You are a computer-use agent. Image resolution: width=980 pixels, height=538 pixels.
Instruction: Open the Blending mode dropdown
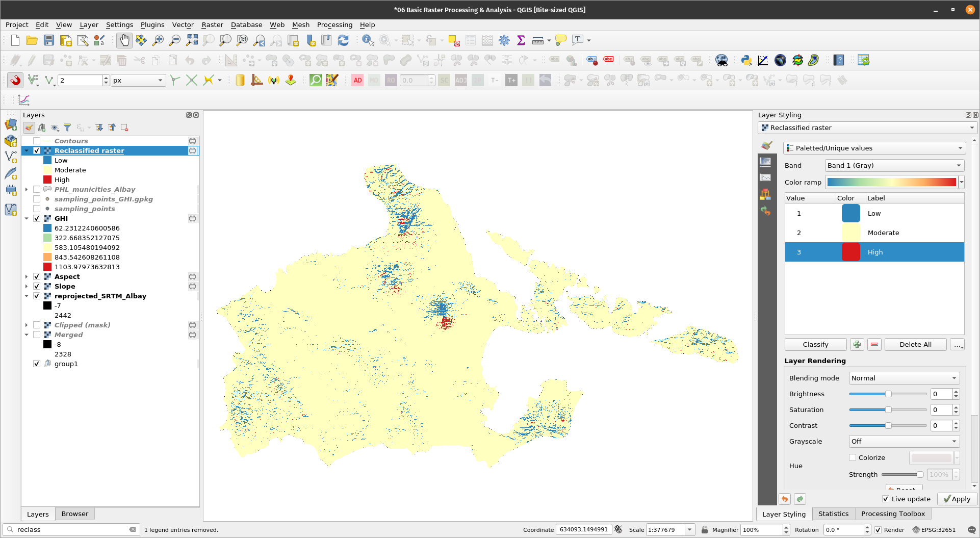click(x=904, y=378)
